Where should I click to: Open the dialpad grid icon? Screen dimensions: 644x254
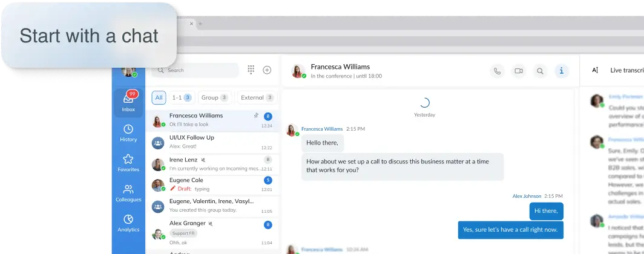point(251,70)
